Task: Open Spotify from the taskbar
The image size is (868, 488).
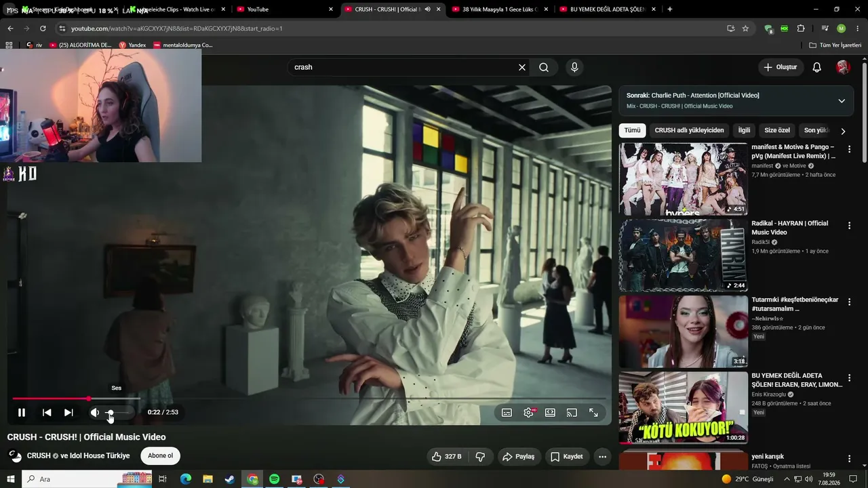Action: coord(274,479)
